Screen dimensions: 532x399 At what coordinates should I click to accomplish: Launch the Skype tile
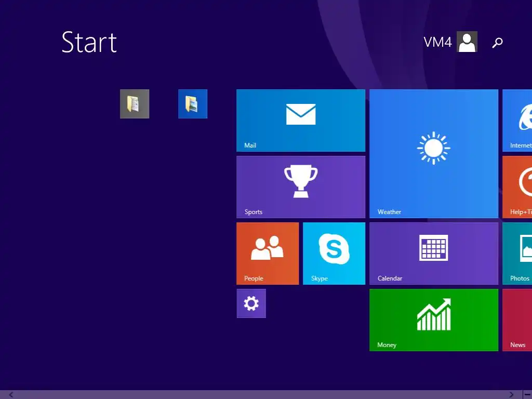tap(334, 254)
